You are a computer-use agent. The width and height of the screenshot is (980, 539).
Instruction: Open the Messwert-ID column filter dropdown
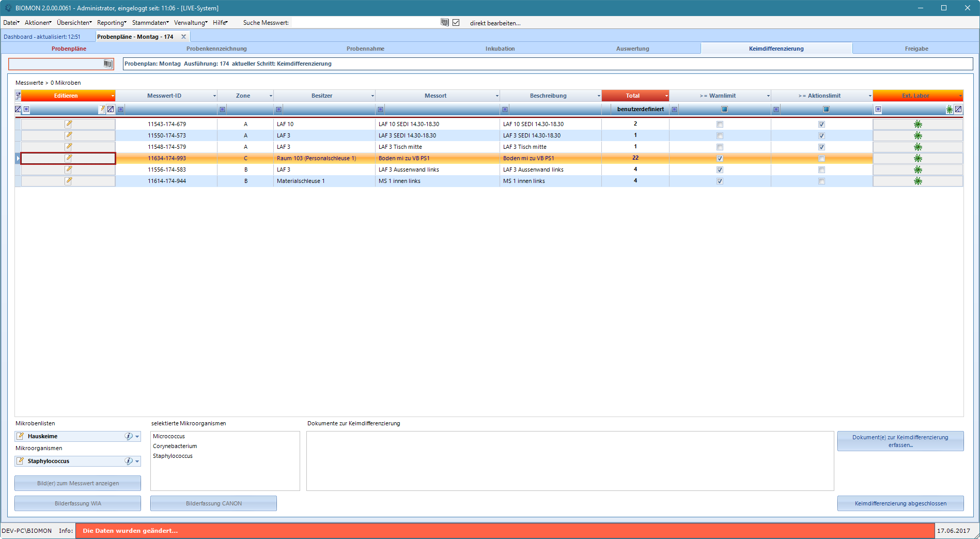click(214, 96)
